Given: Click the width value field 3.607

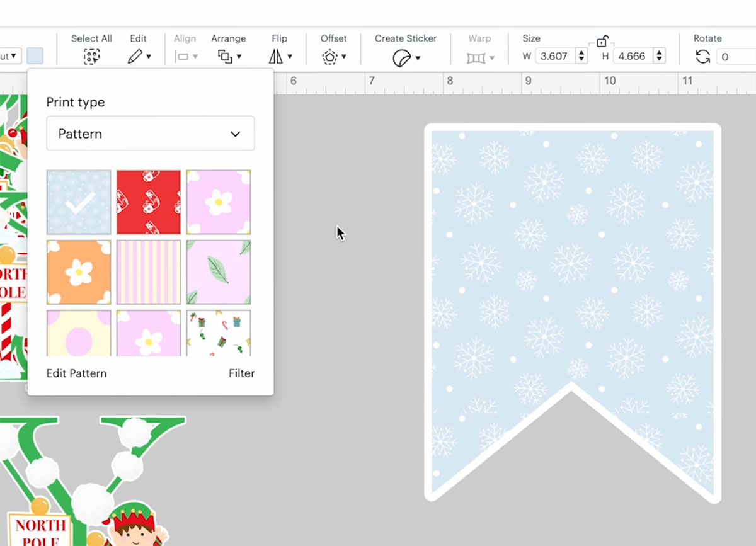Looking at the screenshot, I should pos(555,56).
